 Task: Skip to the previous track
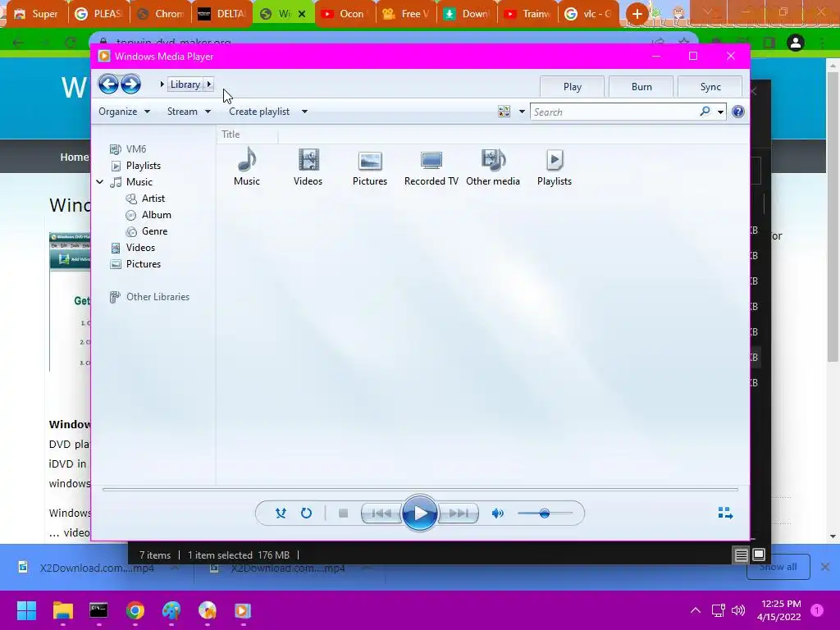tap(381, 514)
